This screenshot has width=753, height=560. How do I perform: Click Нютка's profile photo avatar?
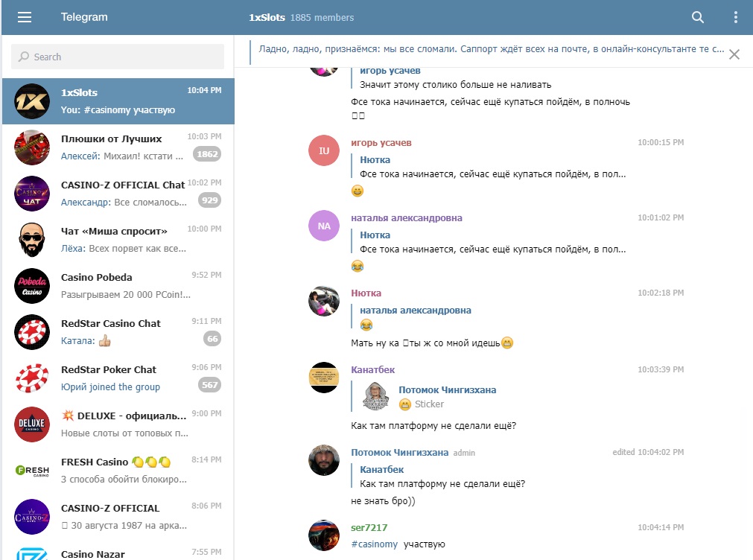tap(324, 301)
